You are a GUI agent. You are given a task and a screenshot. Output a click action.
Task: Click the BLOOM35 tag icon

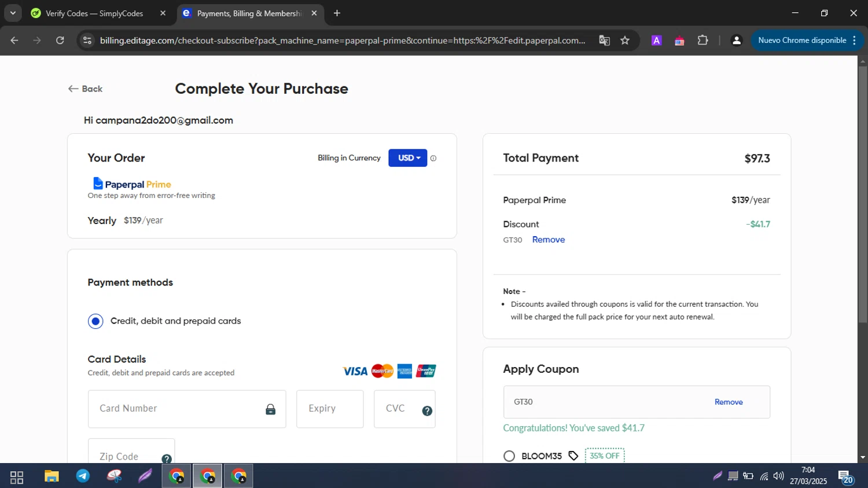point(573,456)
